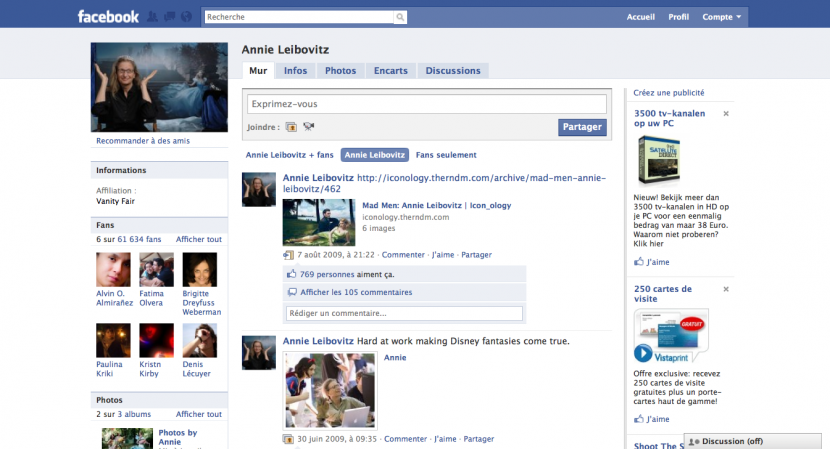
Task: Click the Exprimez-vous status field
Action: pos(427,104)
